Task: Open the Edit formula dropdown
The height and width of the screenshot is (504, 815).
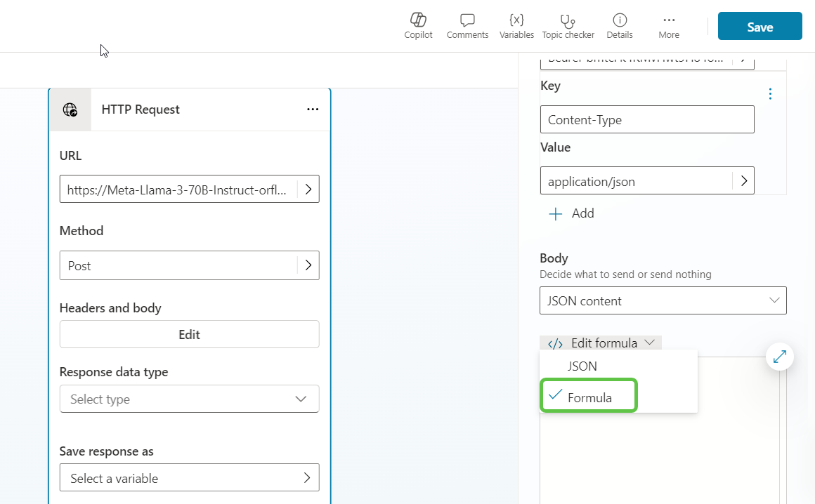Action: tap(601, 343)
